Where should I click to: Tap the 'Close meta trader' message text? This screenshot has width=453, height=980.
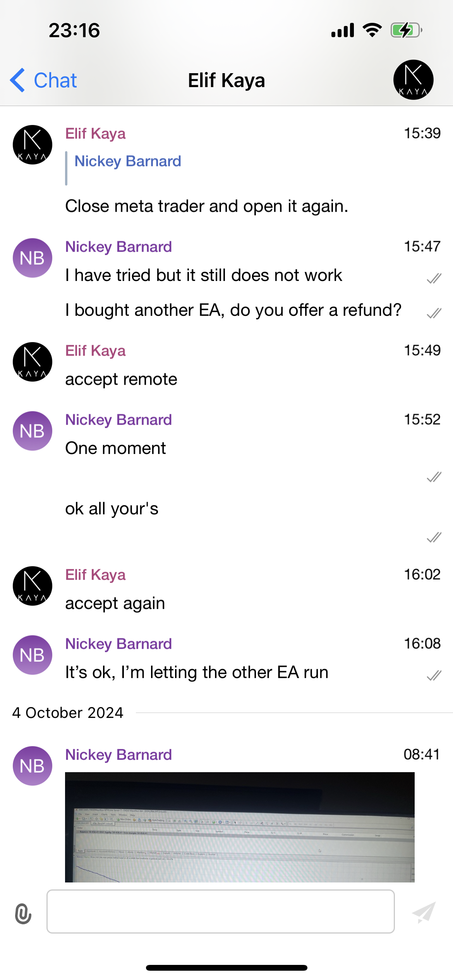tap(206, 206)
